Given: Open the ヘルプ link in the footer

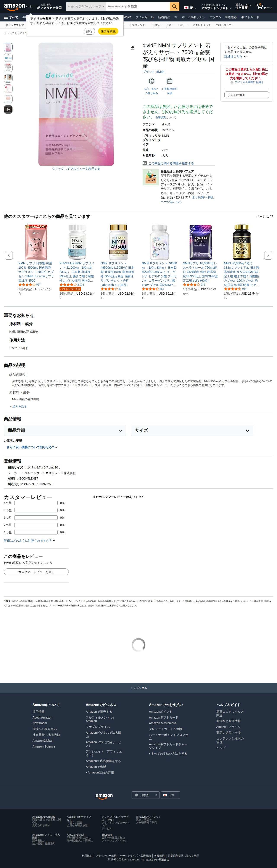Looking at the screenshot, I should (x=221, y=748).
